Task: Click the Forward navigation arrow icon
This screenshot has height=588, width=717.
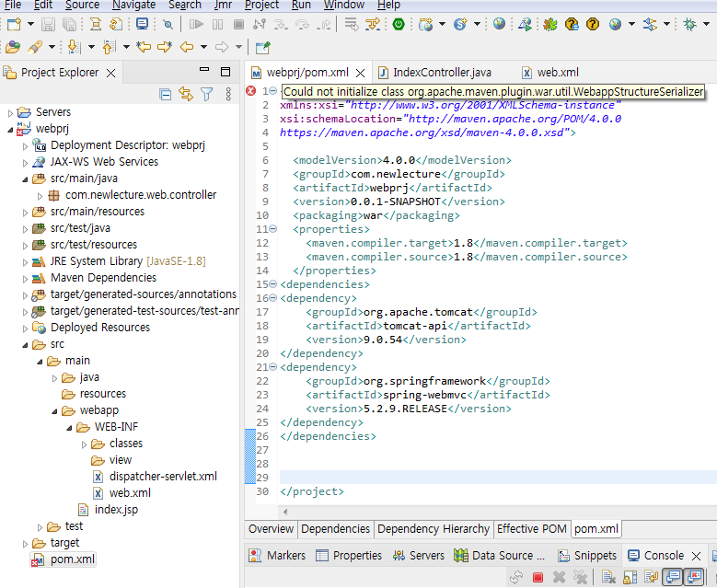Action: pos(221,47)
